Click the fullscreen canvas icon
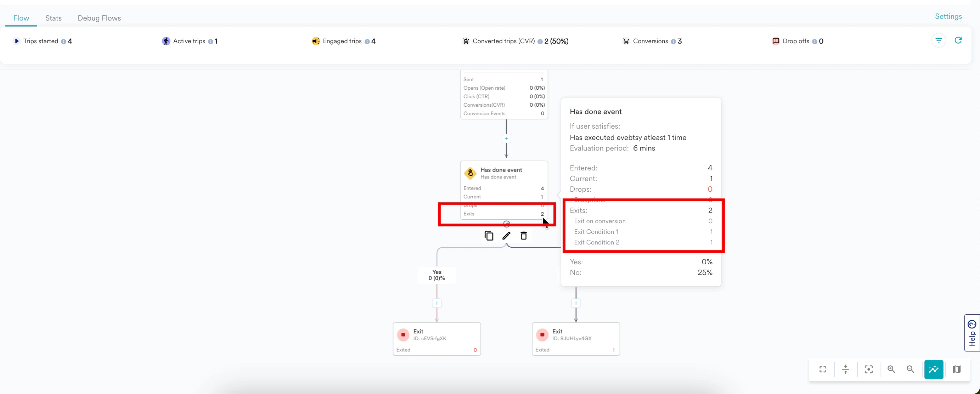 point(822,369)
